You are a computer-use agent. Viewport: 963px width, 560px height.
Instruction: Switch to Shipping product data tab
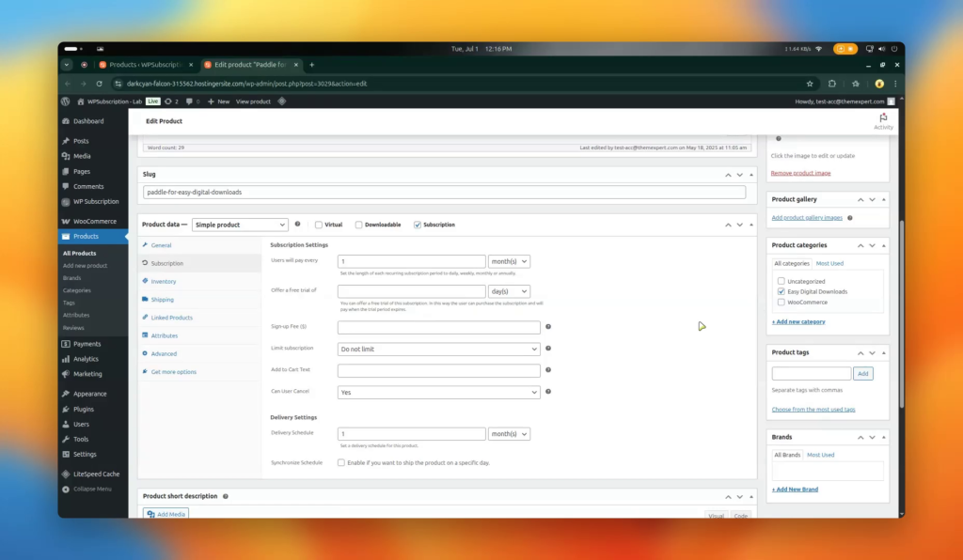[x=162, y=300]
